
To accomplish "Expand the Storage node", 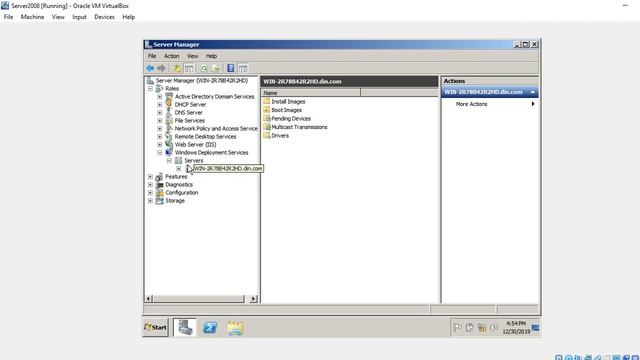I will [150, 201].
